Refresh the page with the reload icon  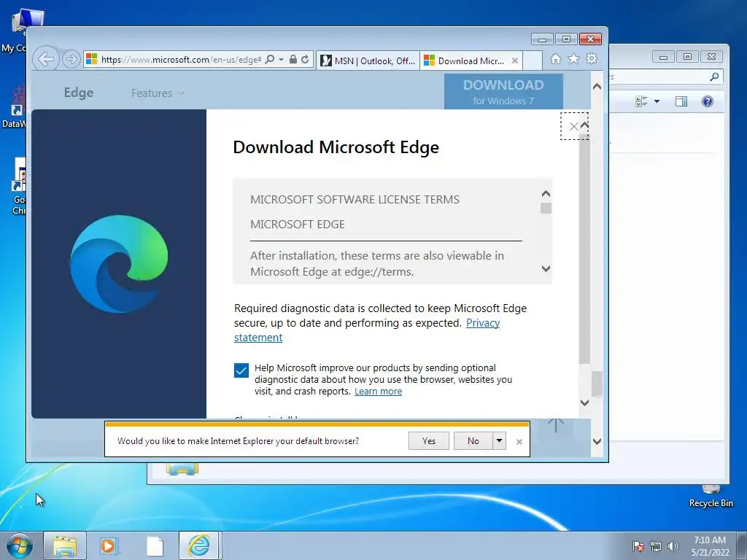[x=305, y=59]
